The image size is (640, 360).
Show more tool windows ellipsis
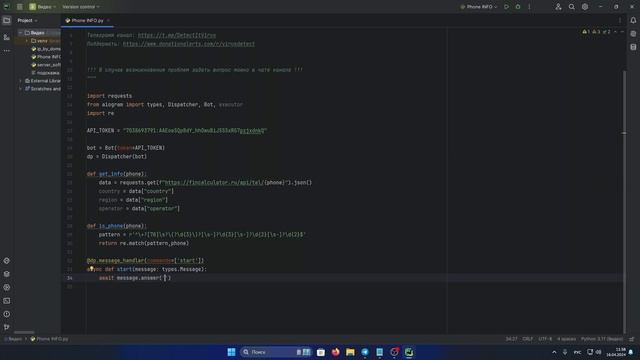[x=7, y=51]
